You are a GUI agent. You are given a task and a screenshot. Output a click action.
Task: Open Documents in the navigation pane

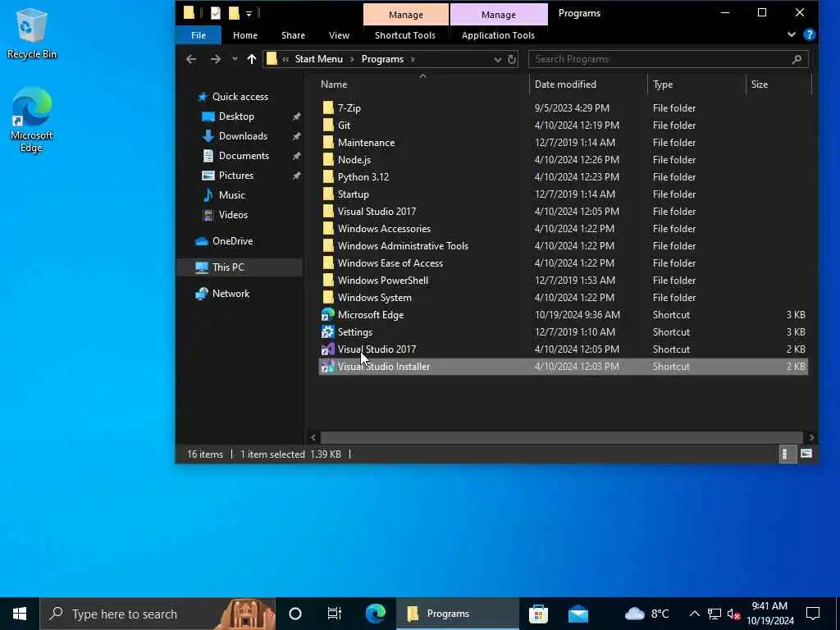[x=244, y=156]
